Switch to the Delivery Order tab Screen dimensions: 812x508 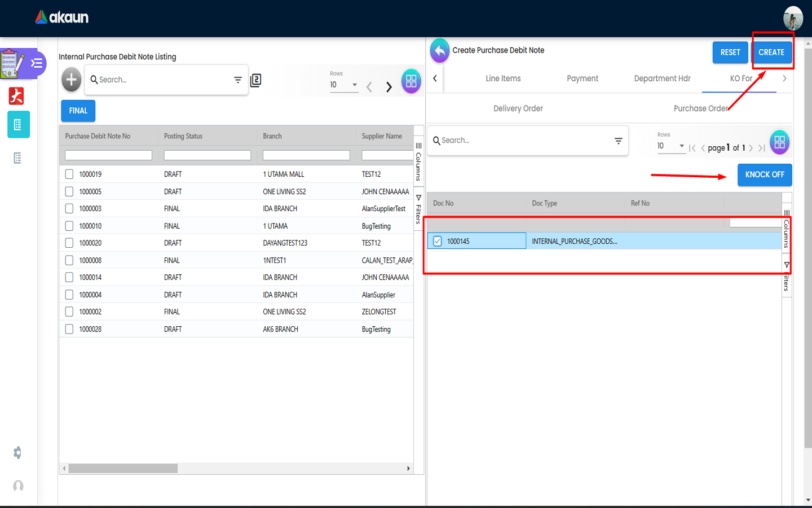(518, 108)
